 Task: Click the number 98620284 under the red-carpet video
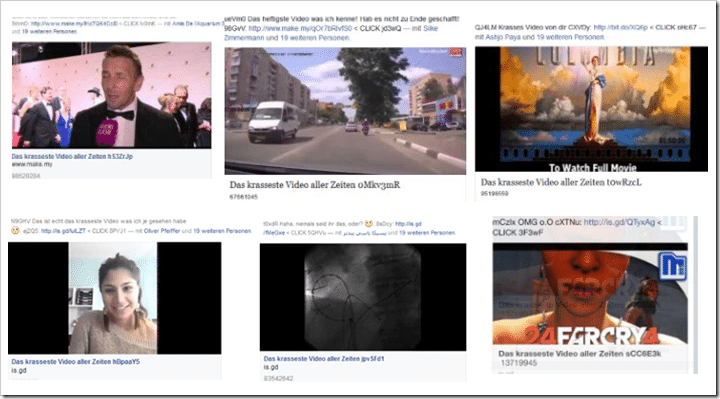coord(26,176)
